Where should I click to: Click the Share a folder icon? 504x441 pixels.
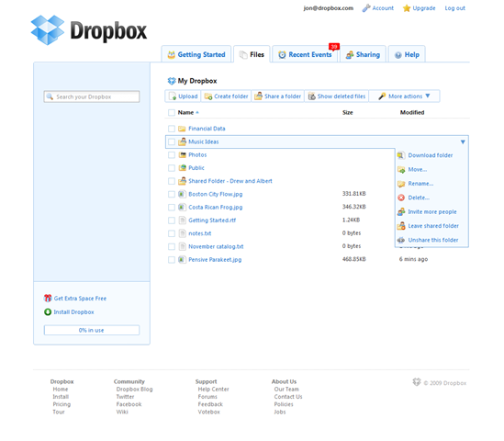coord(259,96)
